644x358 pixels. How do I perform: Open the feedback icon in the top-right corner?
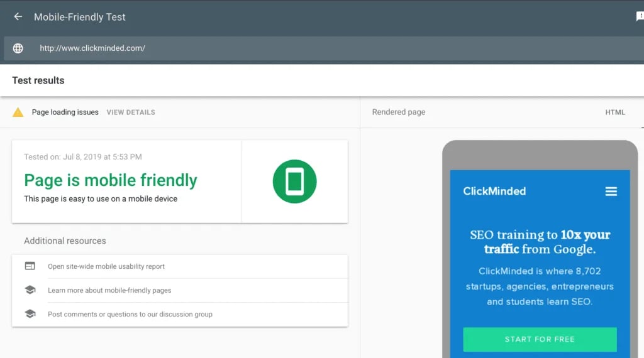point(639,17)
